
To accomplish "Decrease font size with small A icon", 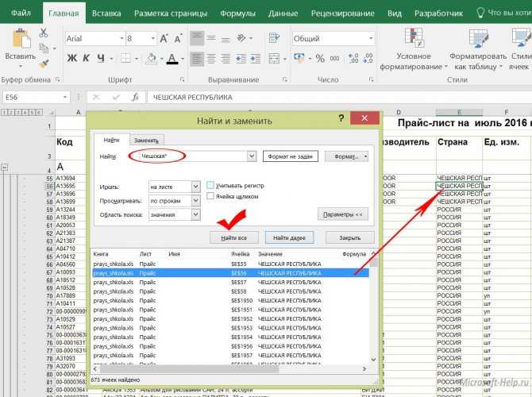I will tap(178, 38).
